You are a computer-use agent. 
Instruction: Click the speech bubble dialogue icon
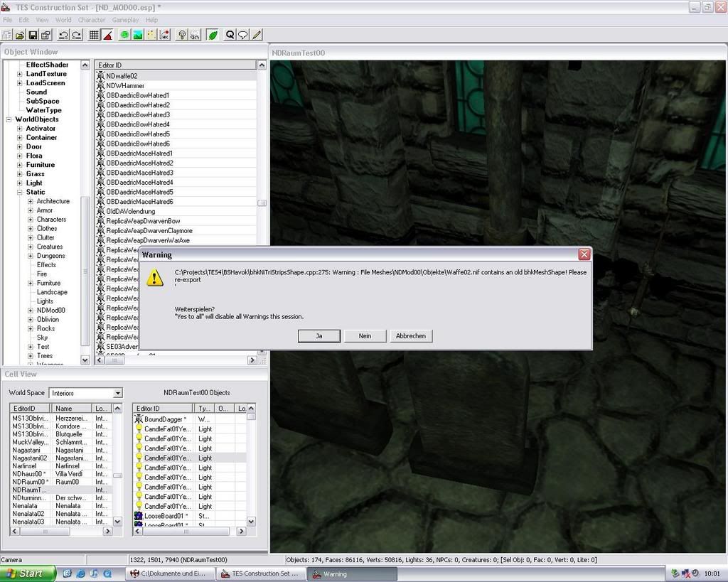coord(242,34)
